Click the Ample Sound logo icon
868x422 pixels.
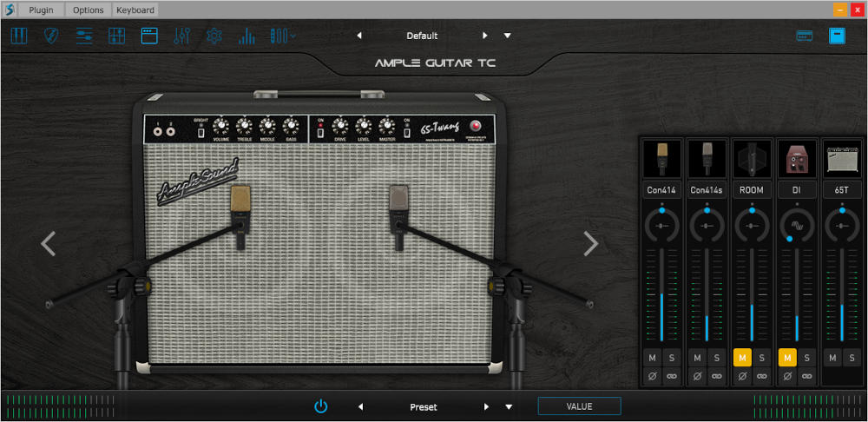[x=10, y=10]
